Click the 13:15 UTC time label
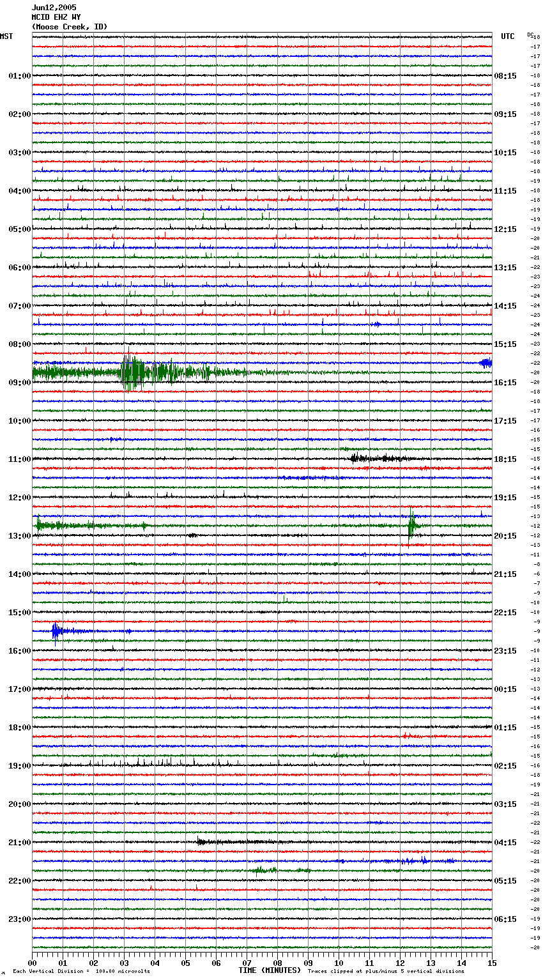The width and height of the screenshot is (543, 980). coord(505,268)
